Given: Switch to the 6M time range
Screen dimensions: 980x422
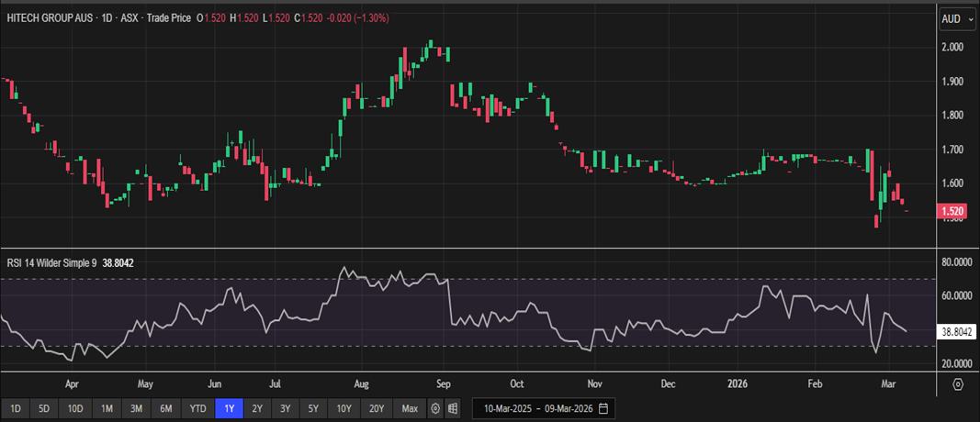Looking at the screenshot, I should (166, 407).
